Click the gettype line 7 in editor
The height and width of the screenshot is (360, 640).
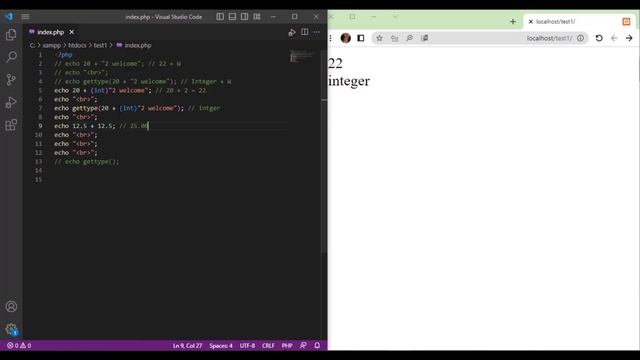(137, 108)
